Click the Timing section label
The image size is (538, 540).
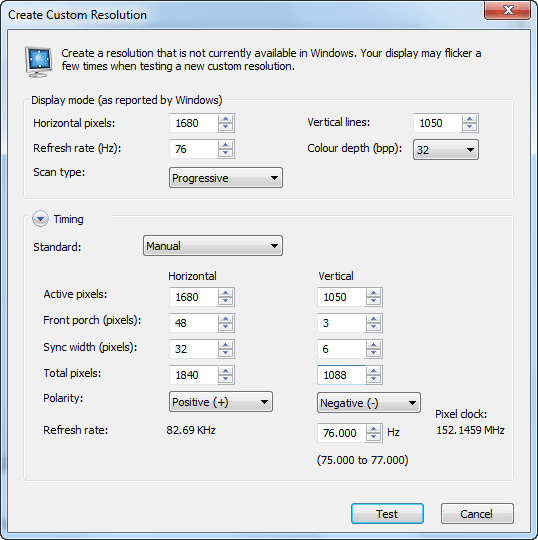point(69,219)
